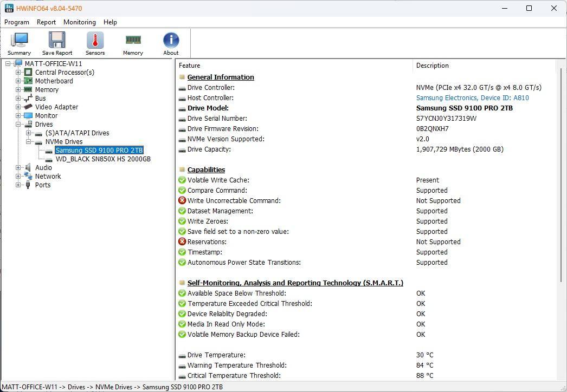Viewport: 567px width, 392px height.
Task: Select the Video Adapter tree node
Action: [56, 107]
